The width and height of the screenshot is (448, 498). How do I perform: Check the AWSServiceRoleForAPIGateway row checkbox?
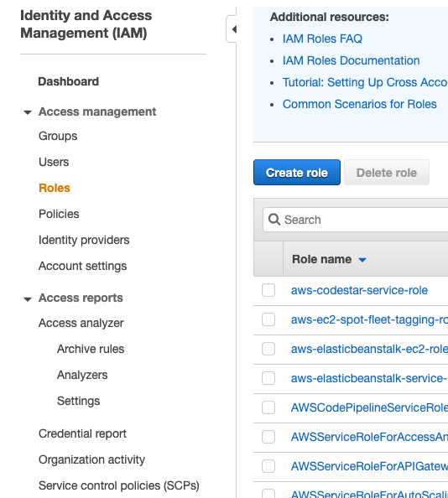(268, 466)
